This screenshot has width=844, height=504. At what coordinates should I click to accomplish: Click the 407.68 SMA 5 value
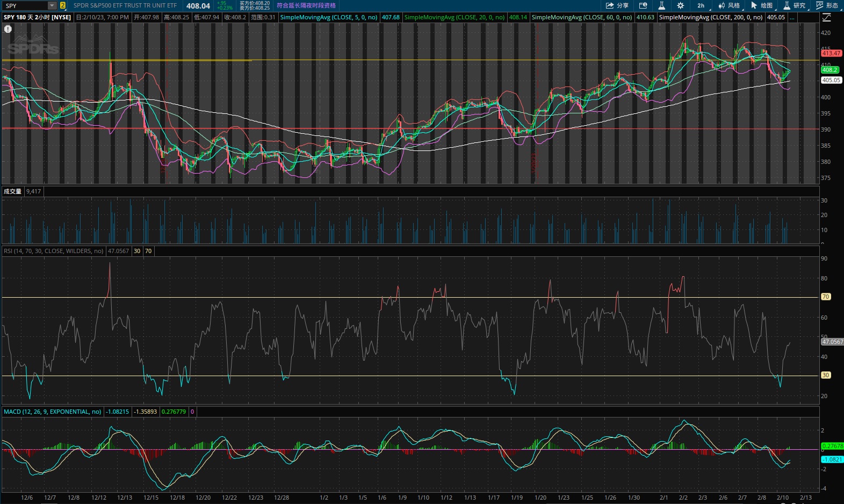click(x=391, y=17)
